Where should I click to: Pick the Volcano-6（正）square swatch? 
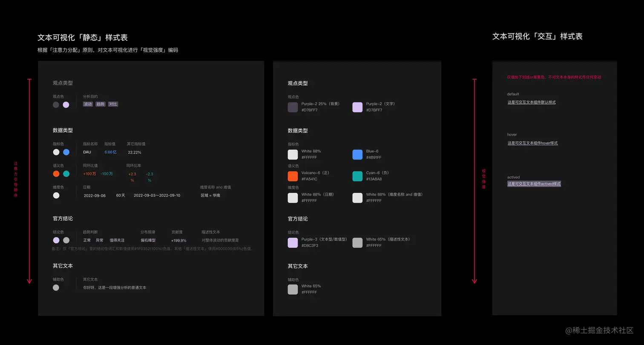click(x=293, y=176)
